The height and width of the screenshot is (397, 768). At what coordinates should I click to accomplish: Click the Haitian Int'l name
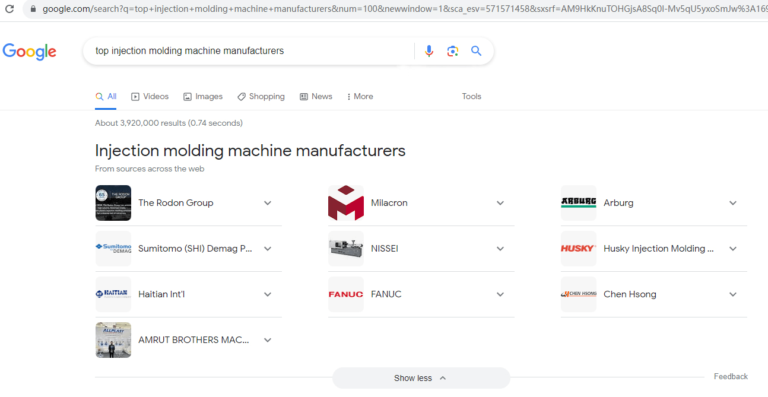(161, 294)
